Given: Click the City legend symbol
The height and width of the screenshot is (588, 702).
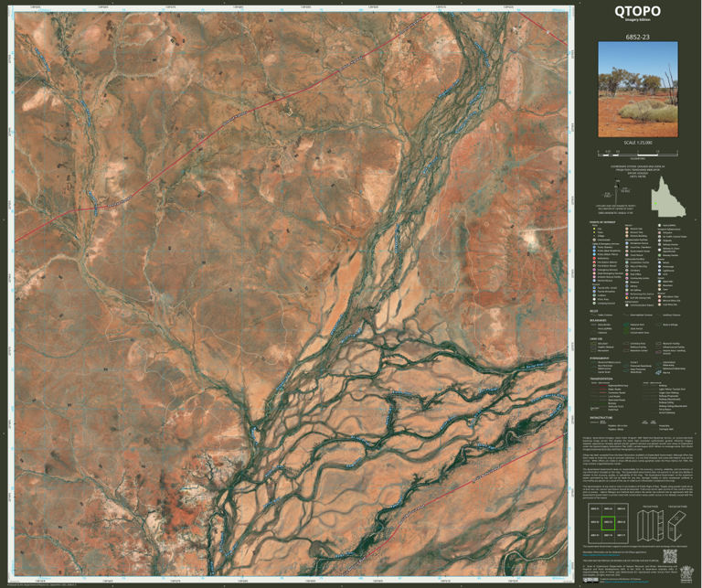Looking at the screenshot, I should coord(594,229).
